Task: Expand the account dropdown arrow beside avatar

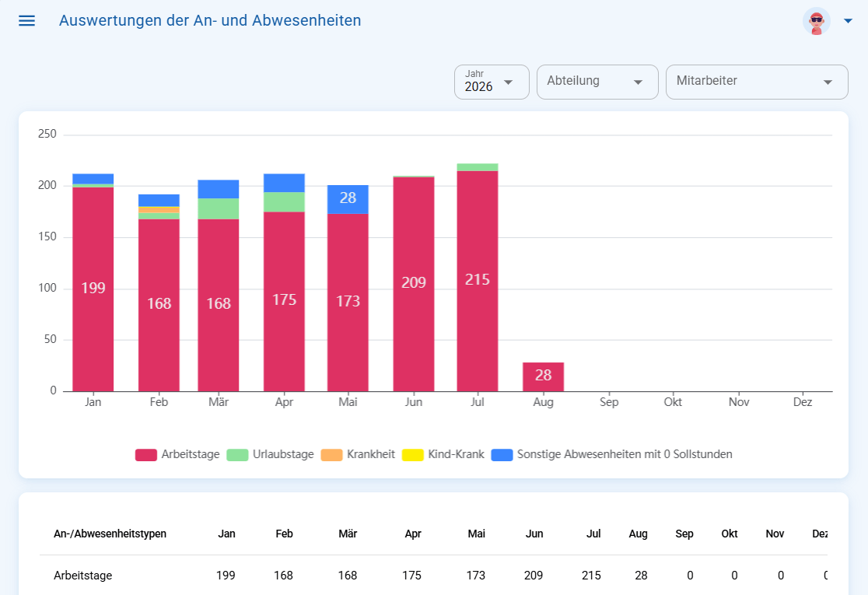Action: (848, 21)
